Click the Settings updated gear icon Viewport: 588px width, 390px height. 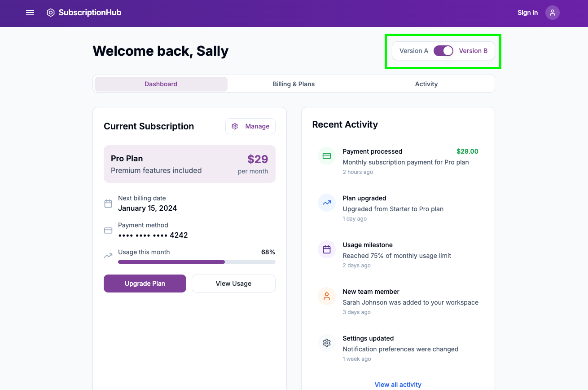(x=327, y=343)
